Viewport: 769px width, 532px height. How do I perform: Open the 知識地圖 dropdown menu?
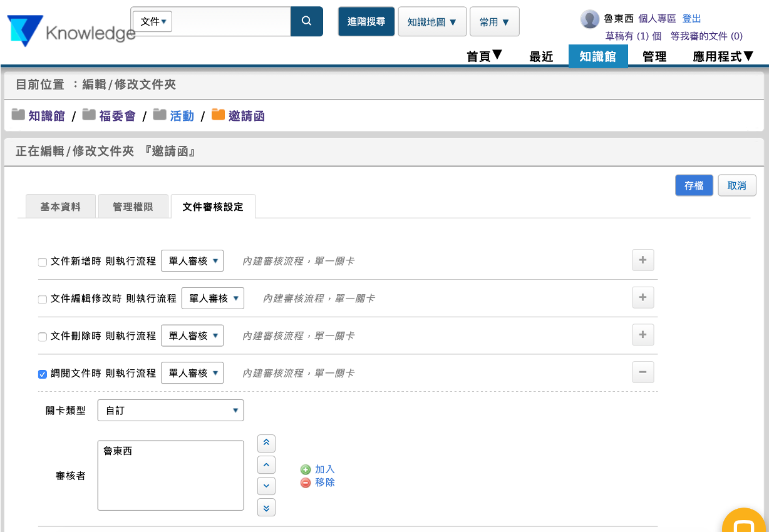click(x=432, y=22)
